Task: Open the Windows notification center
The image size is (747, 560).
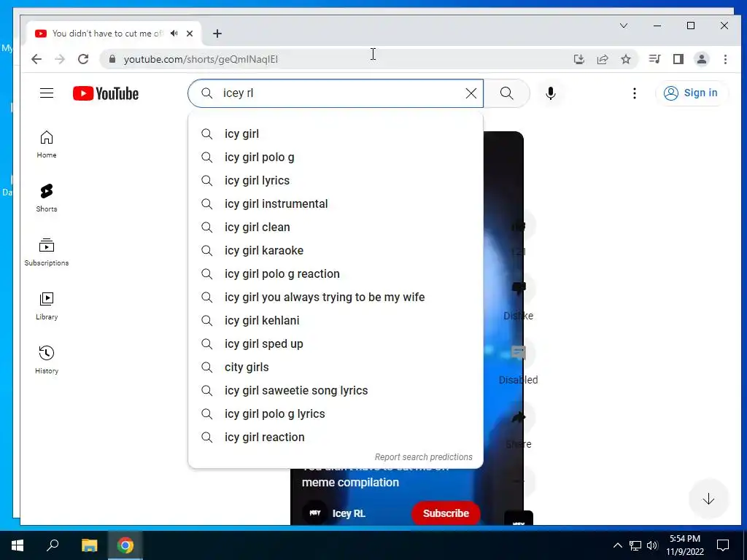Action: coord(723,545)
